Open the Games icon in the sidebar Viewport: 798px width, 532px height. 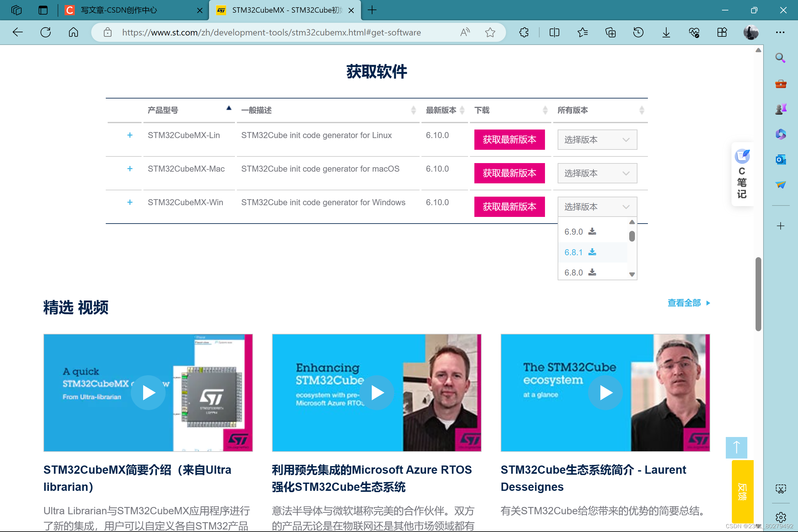781,109
